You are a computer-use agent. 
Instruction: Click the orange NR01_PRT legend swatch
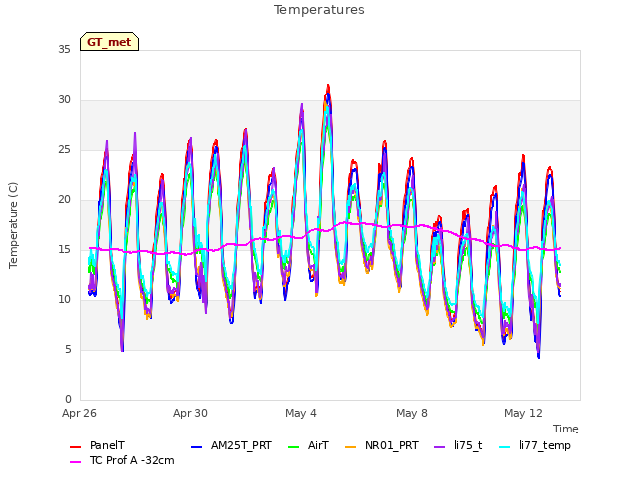coord(351,447)
